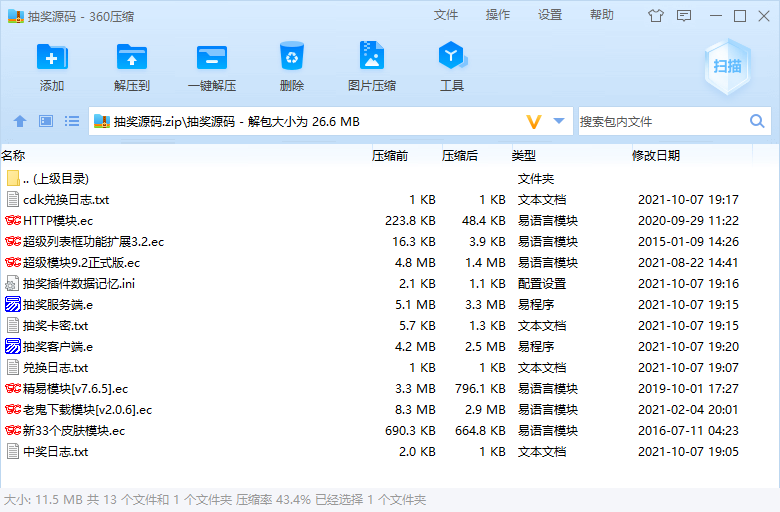Viewport: 780px width, 512px height.
Task: Click the orange V icon in address bar
Action: pyautogui.click(x=534, y=121)
